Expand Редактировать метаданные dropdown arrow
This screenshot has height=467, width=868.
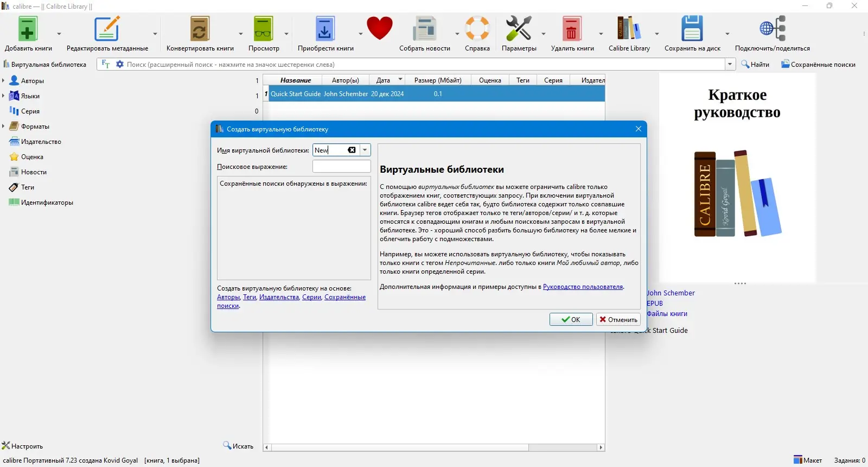155,34
